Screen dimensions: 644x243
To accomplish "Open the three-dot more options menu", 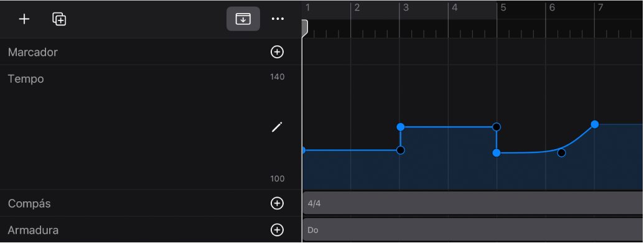I will 278,19.
